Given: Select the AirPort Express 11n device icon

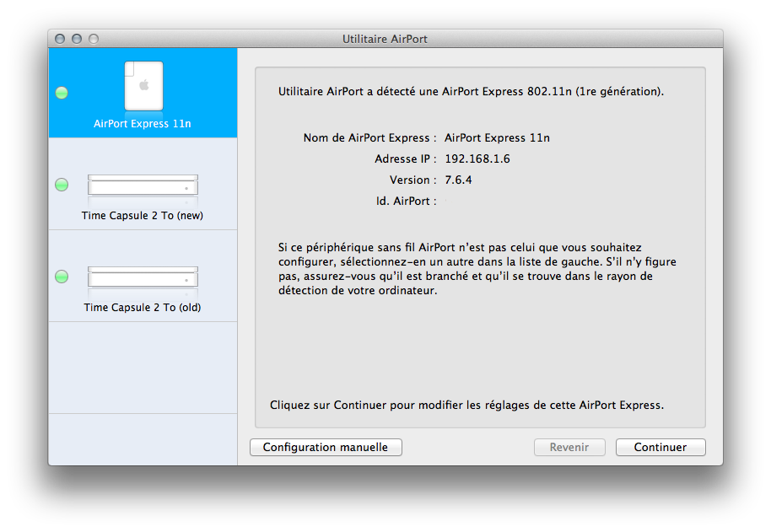Looking at the screenshot, I should (x=143, y=86).
